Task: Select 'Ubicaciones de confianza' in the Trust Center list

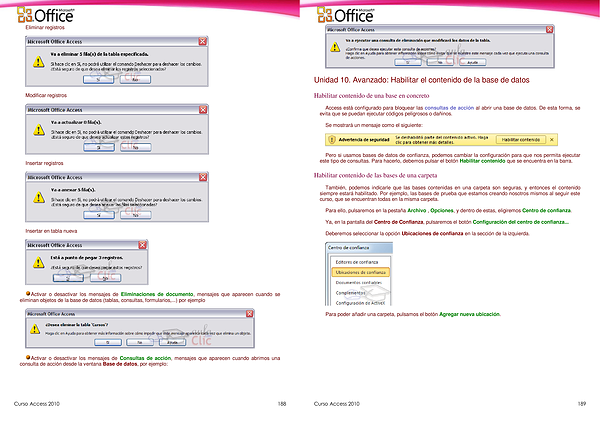Action: pos(362,273)
